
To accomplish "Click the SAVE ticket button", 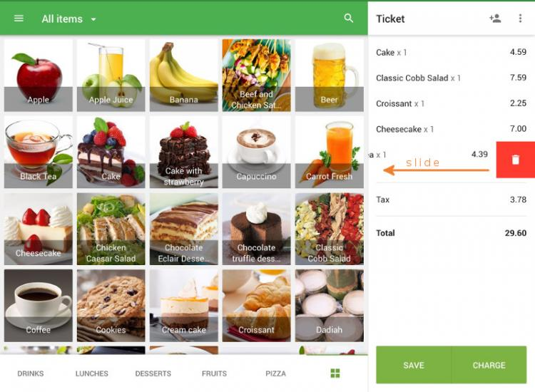I will pyautogui.click(x=414, y=365).
